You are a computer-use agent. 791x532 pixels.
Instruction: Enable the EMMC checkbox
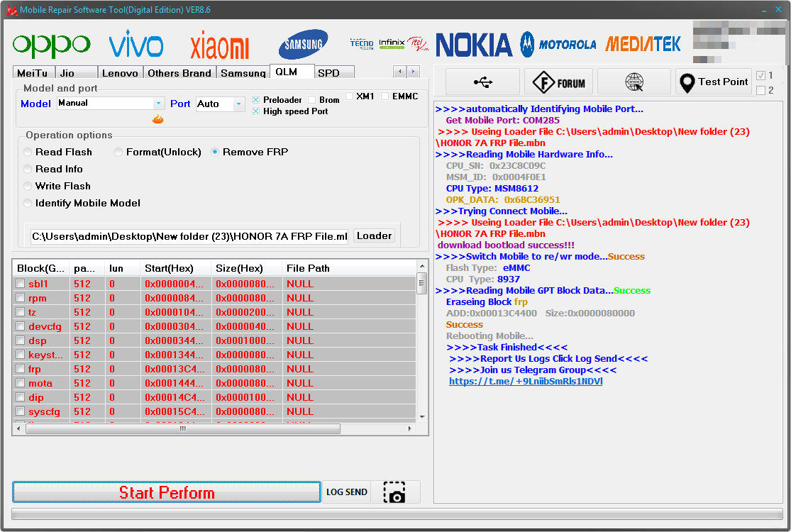385,96
